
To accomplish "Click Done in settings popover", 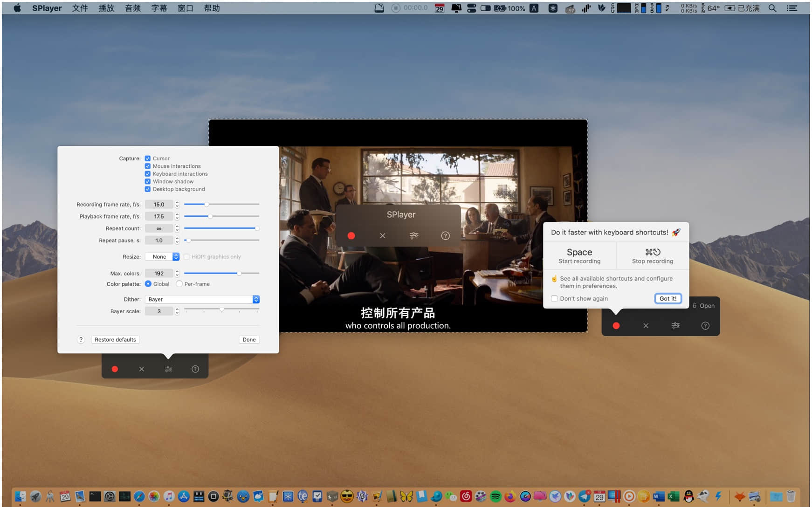I will tap(249, 340).
